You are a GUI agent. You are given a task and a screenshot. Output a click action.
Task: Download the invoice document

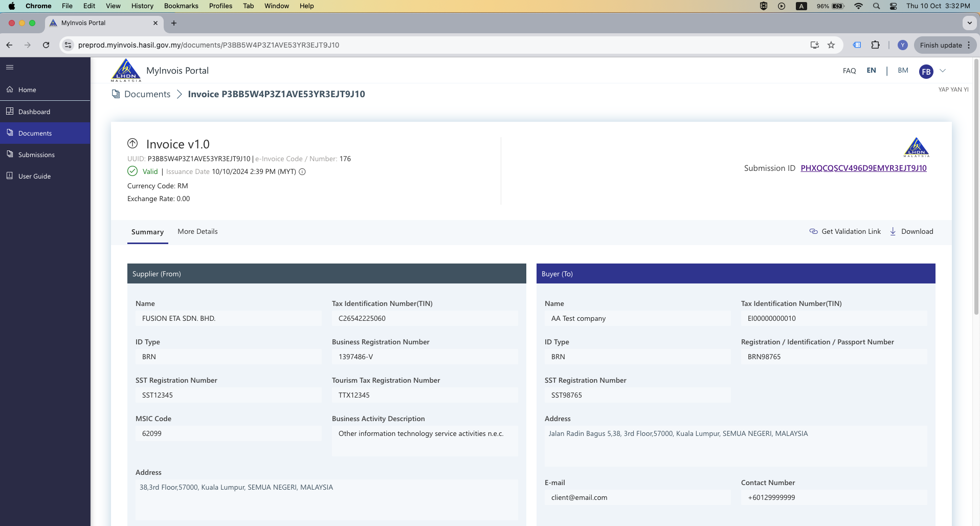[x=911, y=231]
